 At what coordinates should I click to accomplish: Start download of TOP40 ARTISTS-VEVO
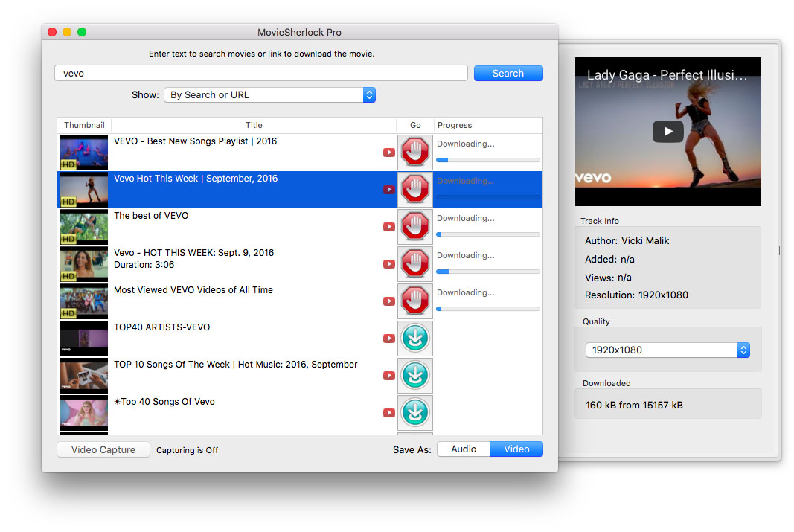[415, 338]
